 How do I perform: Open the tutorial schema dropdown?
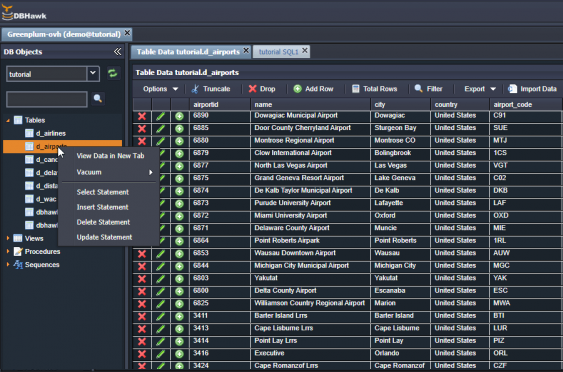coord(93,74)
